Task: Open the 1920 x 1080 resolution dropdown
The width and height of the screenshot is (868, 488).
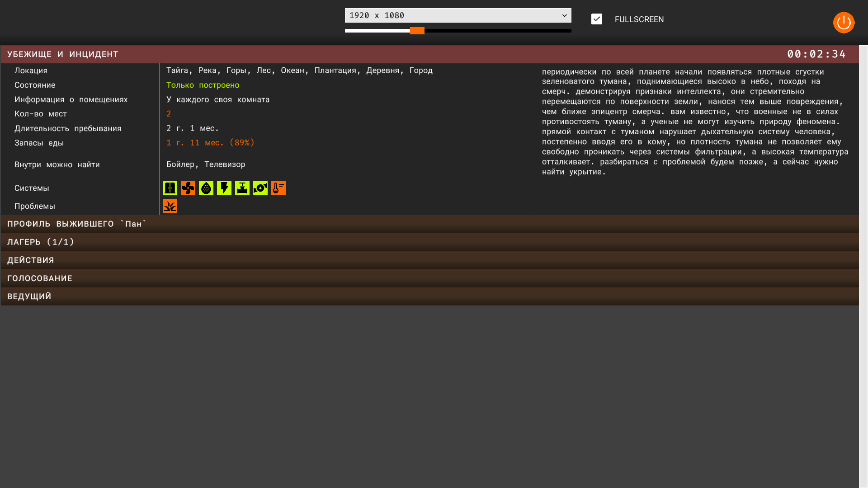Action: pyautogui.click(x=458, y=15)
